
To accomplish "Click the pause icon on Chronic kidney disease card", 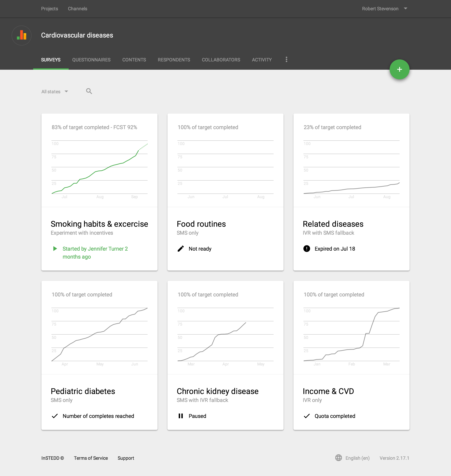I will tap(181, 416).
